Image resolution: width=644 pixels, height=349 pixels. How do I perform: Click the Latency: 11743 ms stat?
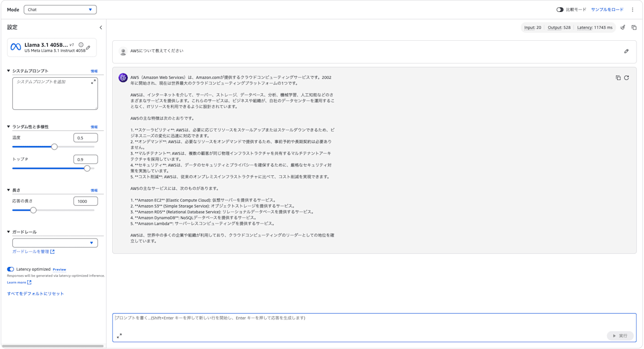(595, 27)
